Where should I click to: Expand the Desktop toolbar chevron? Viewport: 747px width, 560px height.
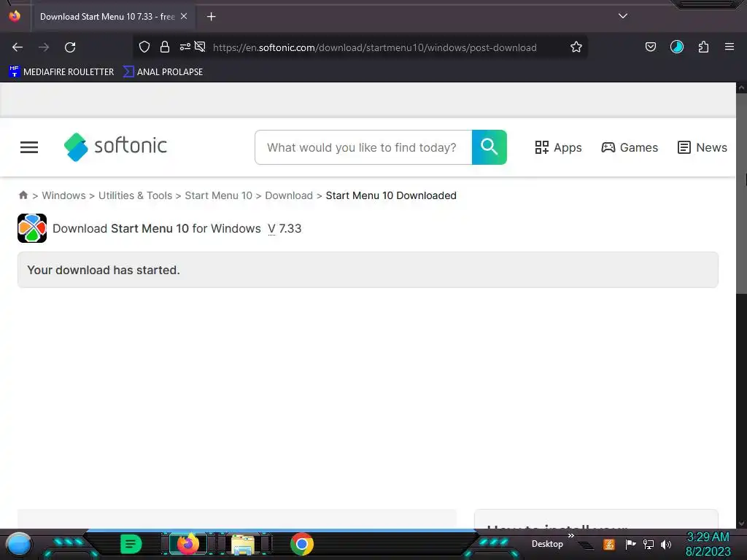570,536
